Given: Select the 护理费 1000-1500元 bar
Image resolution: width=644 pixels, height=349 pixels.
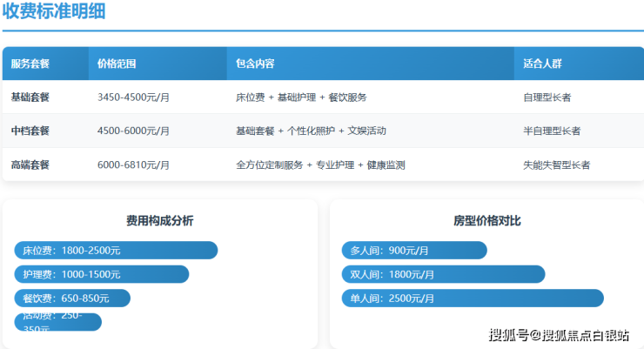Looking at the screenshot, I should click(102, 274).
